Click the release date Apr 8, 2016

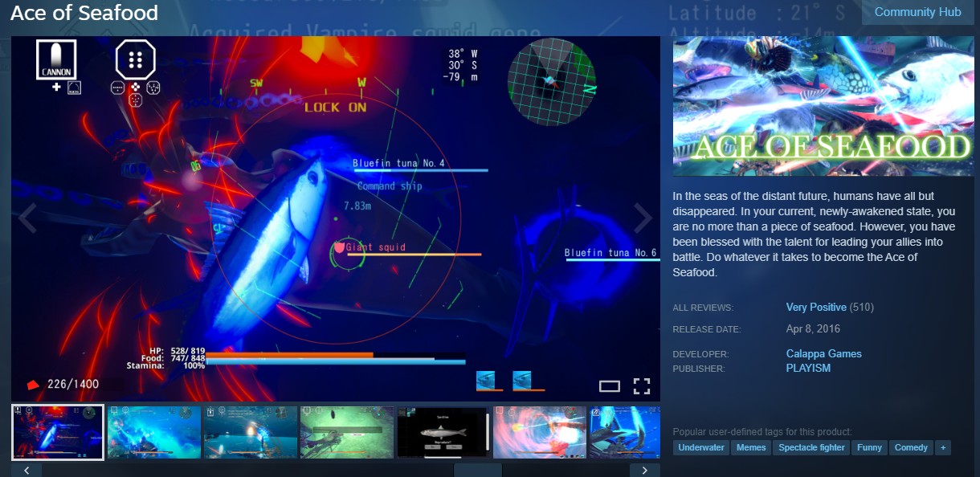click(x=813, y=329)
